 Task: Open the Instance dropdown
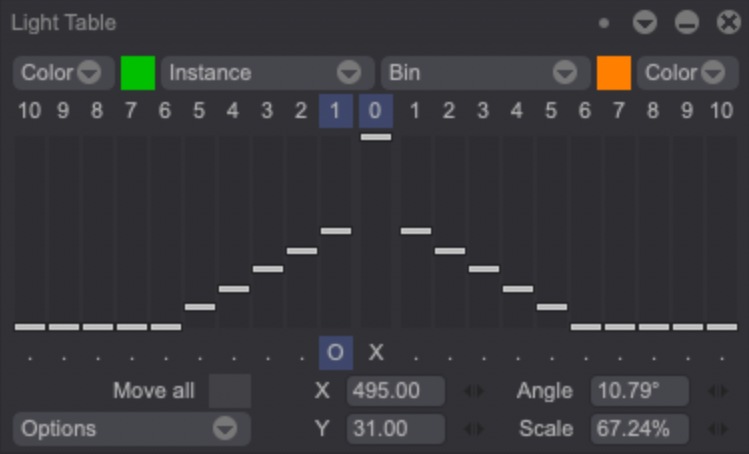coord(264,73)
